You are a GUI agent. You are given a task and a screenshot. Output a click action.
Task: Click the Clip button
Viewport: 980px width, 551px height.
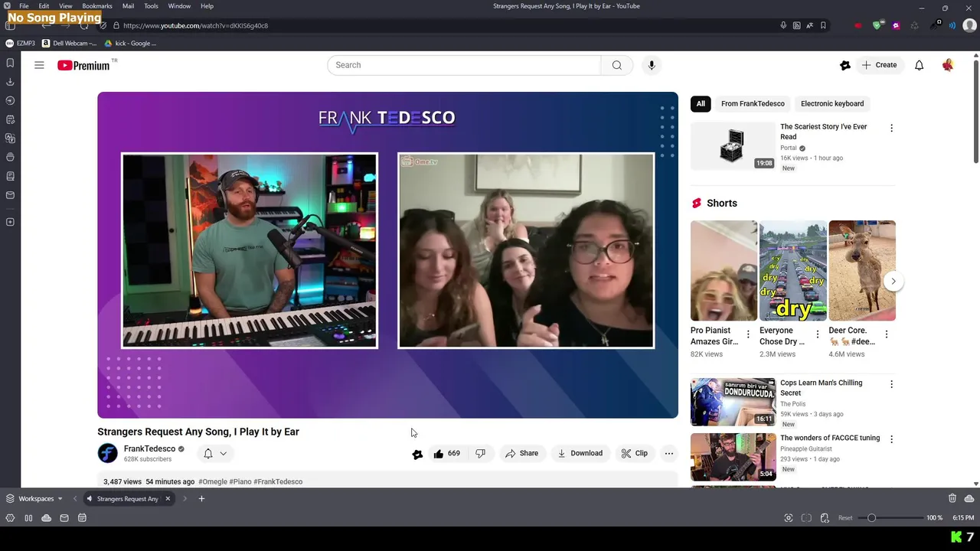(635, 454)
